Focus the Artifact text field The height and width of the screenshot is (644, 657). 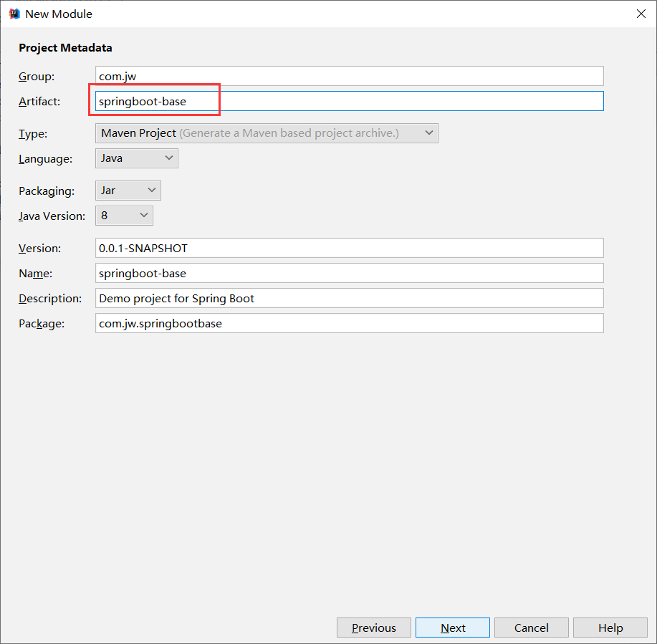tap(349, 101)
